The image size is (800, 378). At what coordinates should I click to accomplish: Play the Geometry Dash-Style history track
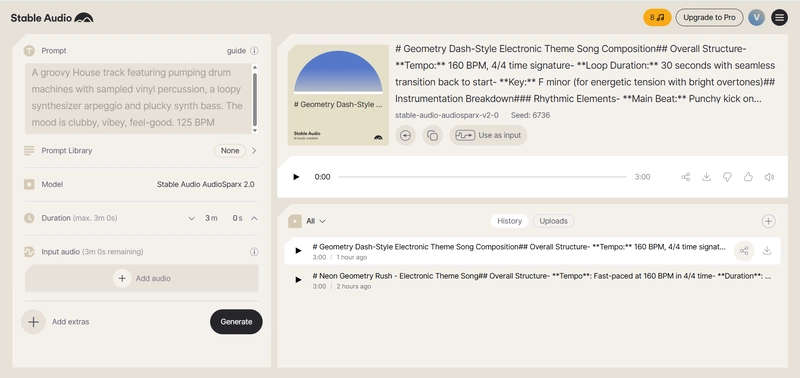point(298,250)
